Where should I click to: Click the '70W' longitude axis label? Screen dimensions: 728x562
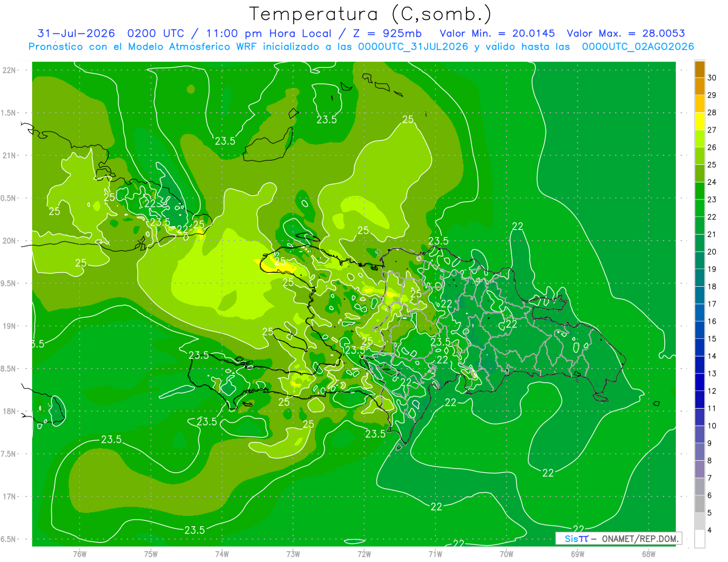[507, 554]
